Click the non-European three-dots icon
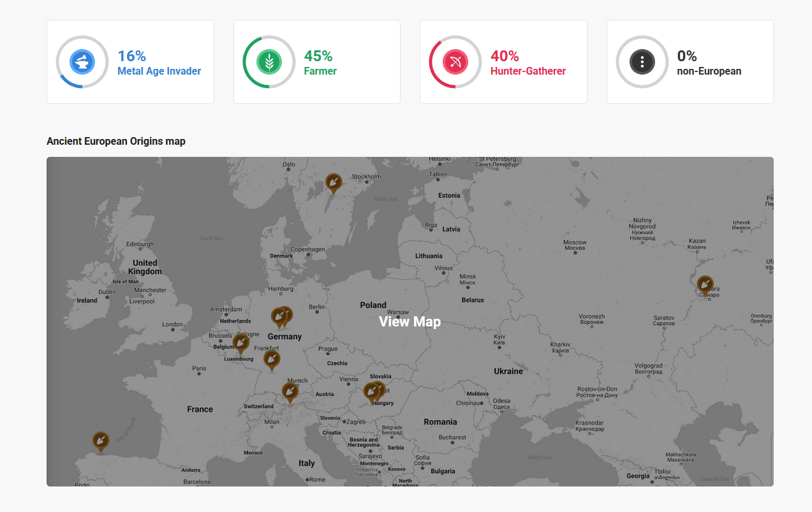 [x=642, y=62]
